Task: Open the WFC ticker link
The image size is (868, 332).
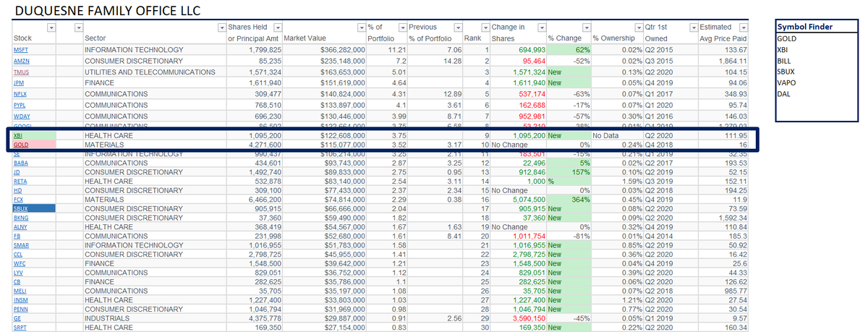Action: (x=19, y=264)
